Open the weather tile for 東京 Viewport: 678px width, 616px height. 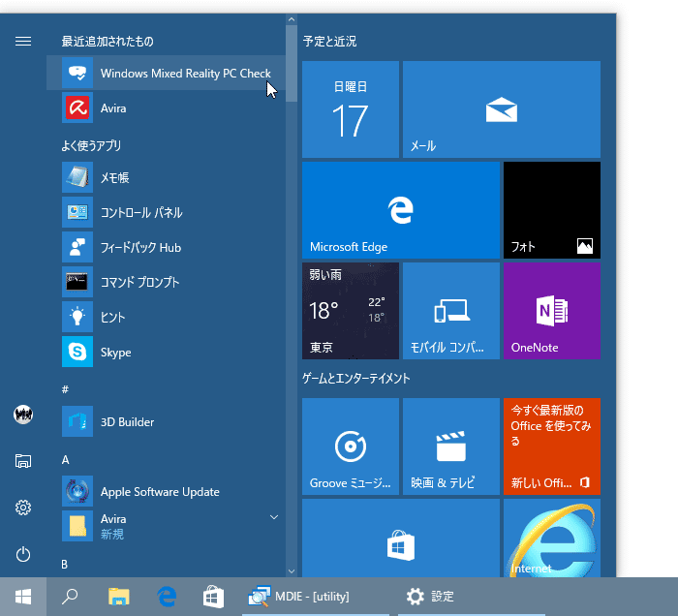coord(351,311)
